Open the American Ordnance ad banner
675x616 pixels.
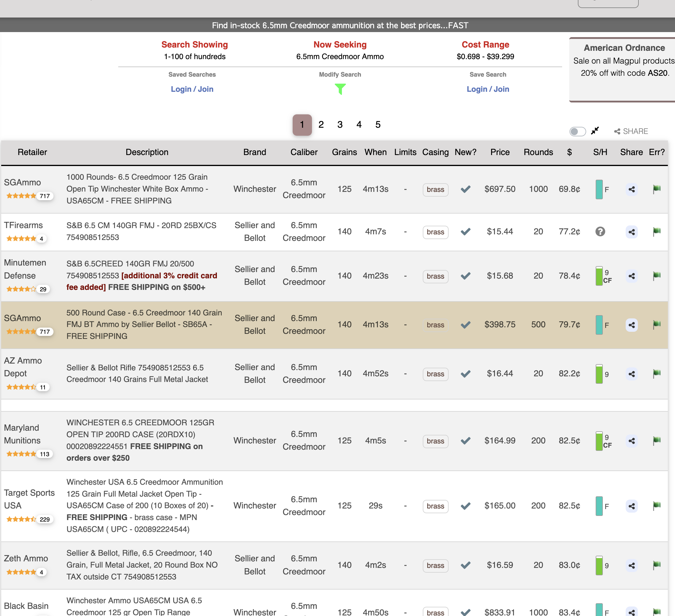point(623,69)
